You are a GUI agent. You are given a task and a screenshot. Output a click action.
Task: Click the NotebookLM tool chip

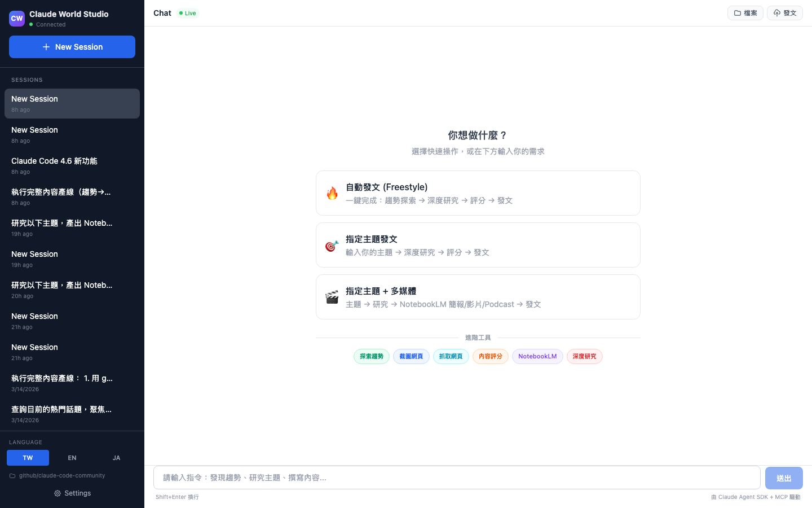click(537, 357)
